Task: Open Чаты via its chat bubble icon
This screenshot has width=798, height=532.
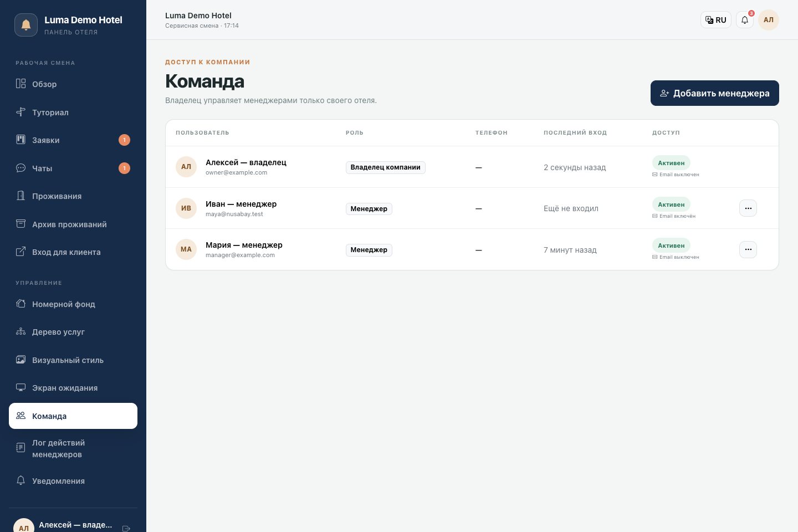Action: 21,168
